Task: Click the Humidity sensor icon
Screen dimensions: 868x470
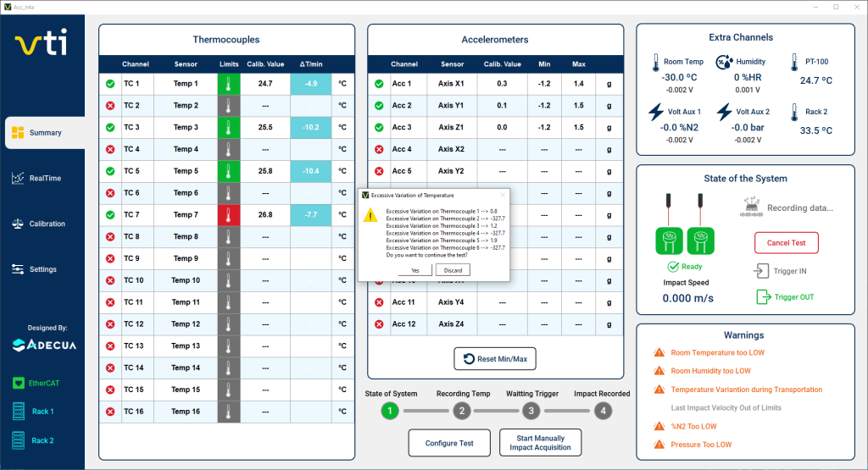Action: pos(724,62)
